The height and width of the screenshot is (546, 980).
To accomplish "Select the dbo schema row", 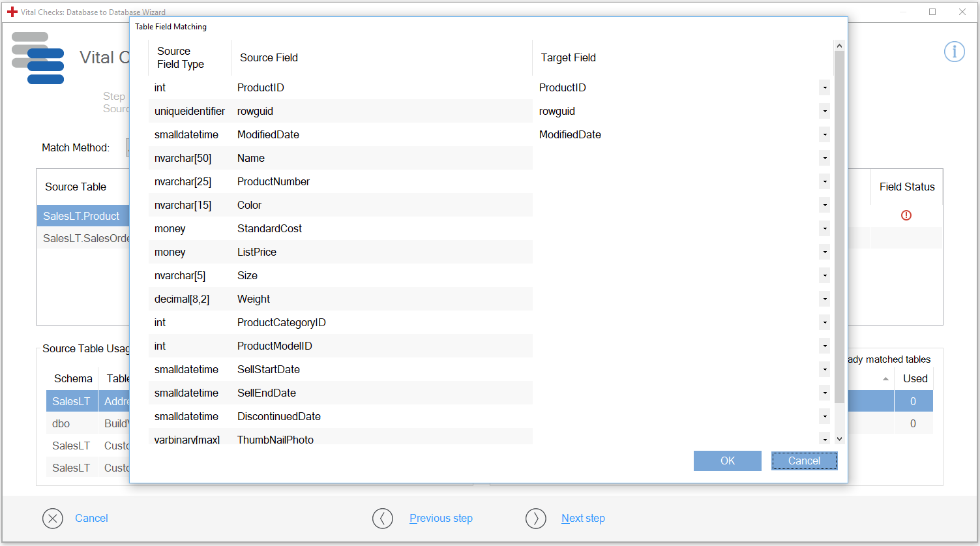I will point(61,424).
